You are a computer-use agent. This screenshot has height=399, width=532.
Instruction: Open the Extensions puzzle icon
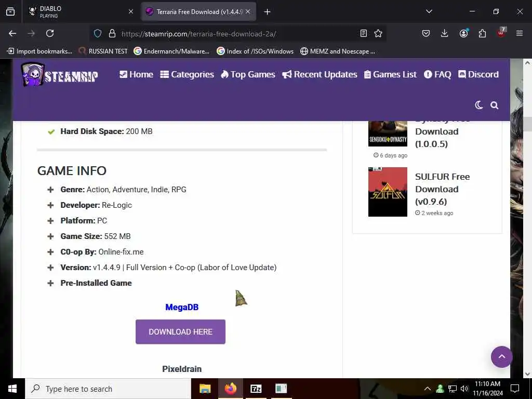pyautogui.click(x=482, y=33)
